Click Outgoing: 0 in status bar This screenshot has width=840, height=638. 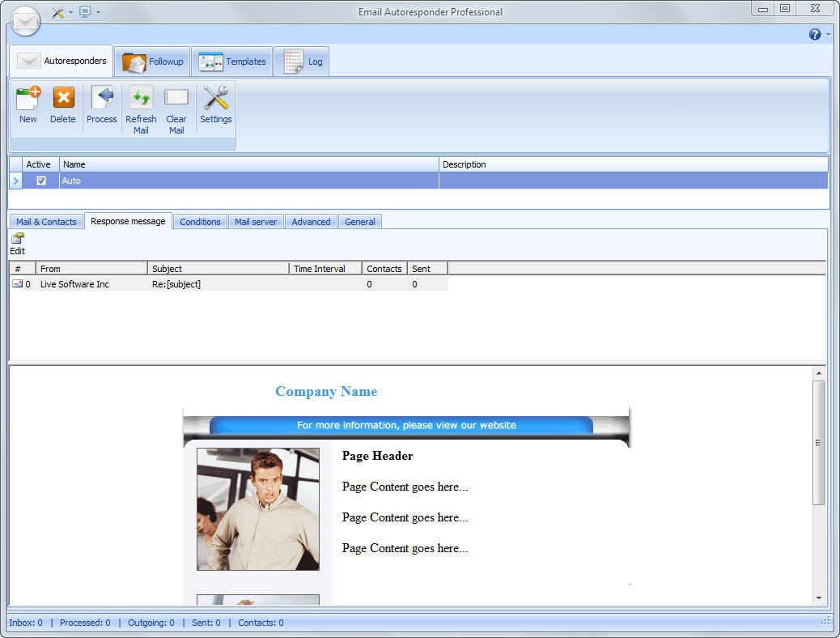[x=151, y=623]
